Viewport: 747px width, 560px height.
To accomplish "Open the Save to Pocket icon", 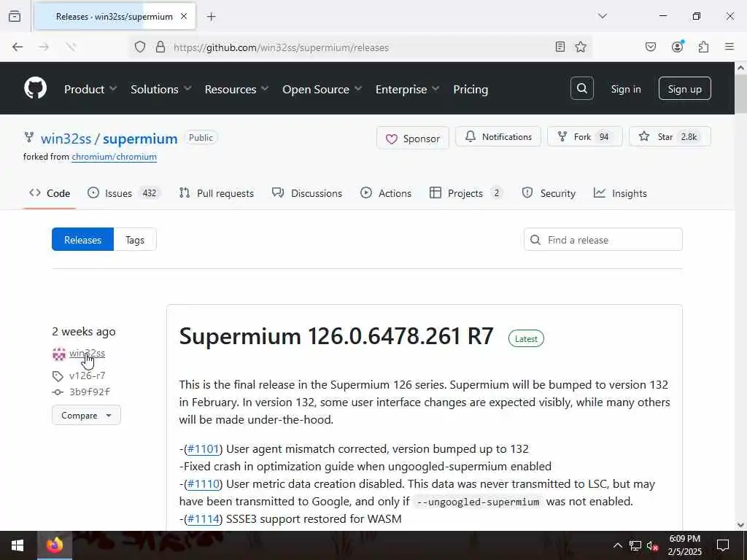I will (x=650, y=47).
